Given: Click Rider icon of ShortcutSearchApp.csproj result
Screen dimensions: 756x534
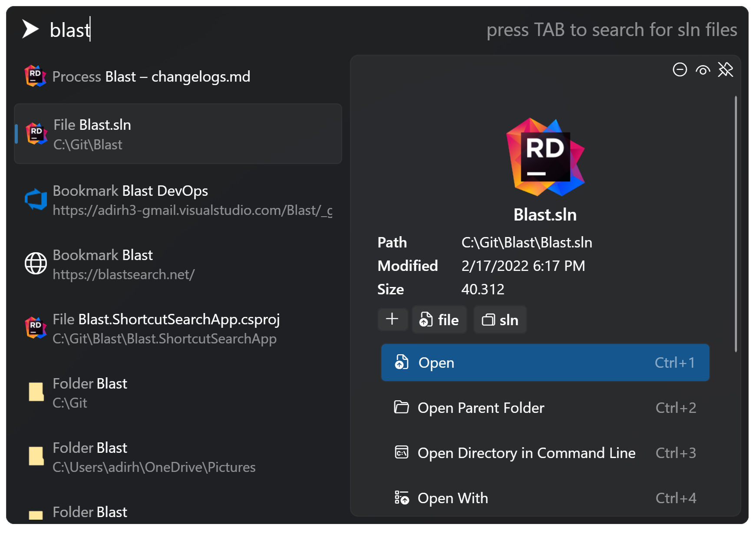Looking at the screenshot, I should pos(36,327).
